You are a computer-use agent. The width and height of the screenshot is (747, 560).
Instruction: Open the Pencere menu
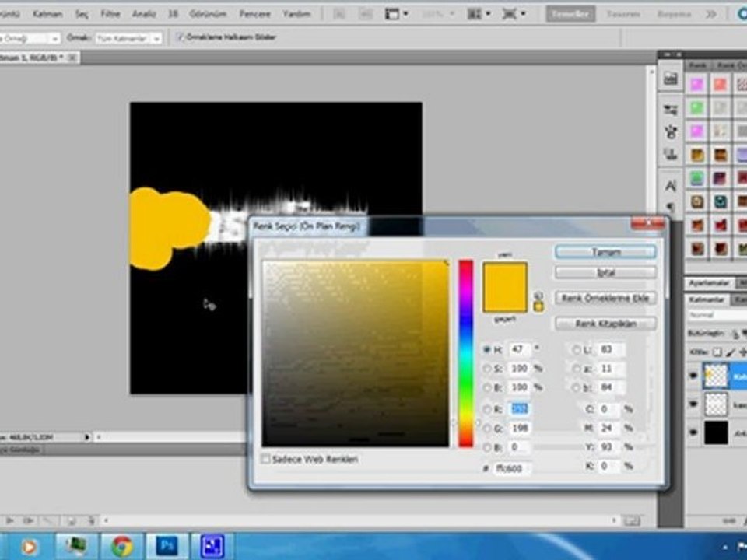tap(255, 14)
